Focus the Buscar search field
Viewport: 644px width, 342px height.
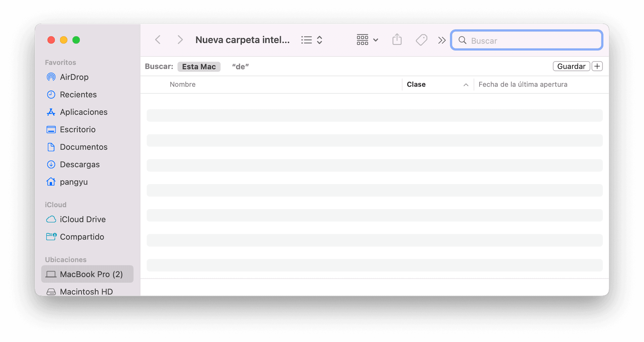[x=527, y=40]
